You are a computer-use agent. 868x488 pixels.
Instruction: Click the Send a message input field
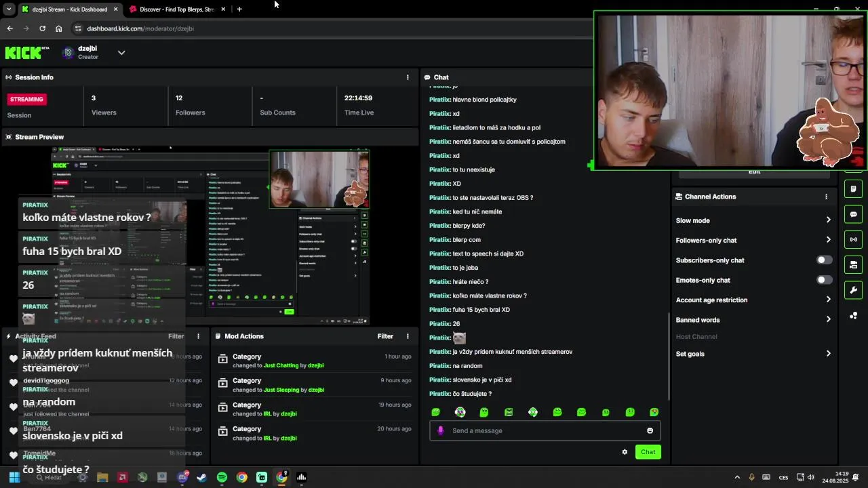coord(545,430)
